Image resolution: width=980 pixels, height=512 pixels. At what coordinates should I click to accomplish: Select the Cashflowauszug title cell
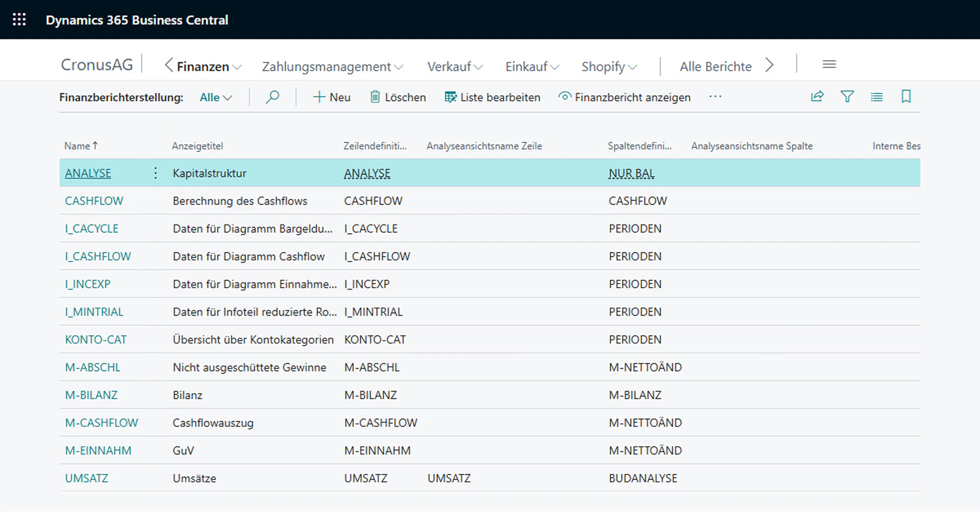(x=213, y=423)
